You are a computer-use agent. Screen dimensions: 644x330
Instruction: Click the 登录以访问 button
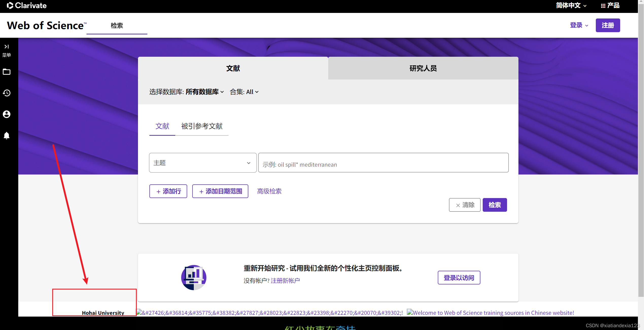click(459, 278)
